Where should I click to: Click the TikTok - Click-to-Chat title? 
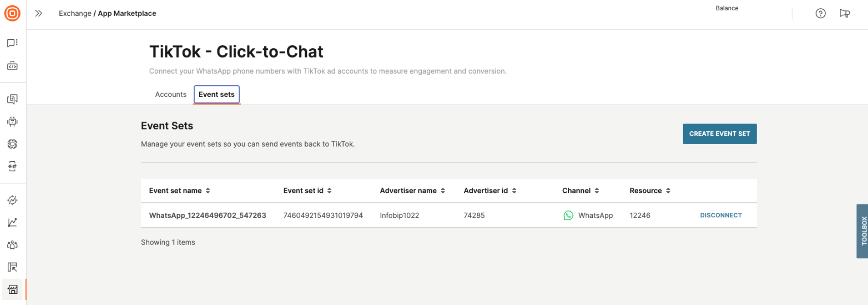236,52
